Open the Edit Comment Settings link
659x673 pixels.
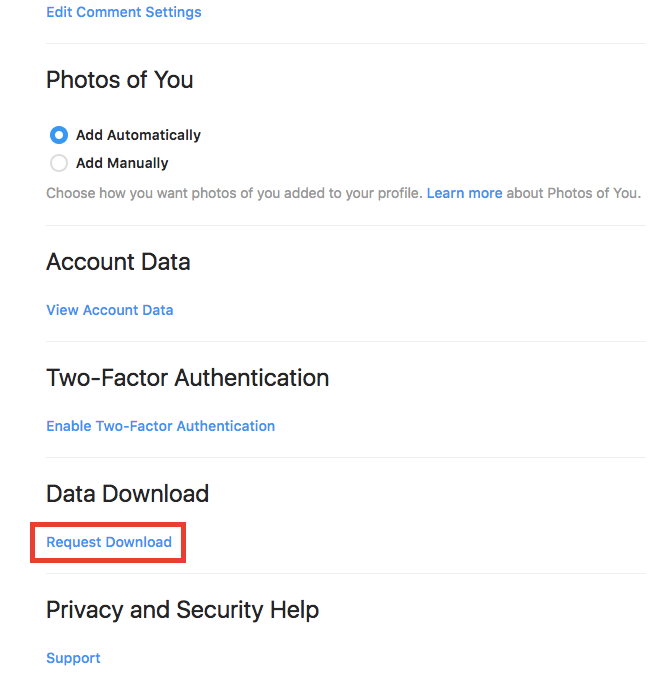tap(123, 12)
